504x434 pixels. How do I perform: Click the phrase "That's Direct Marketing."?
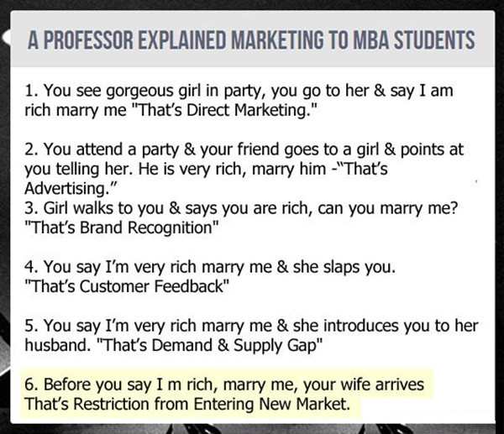[x=231, y=112]
